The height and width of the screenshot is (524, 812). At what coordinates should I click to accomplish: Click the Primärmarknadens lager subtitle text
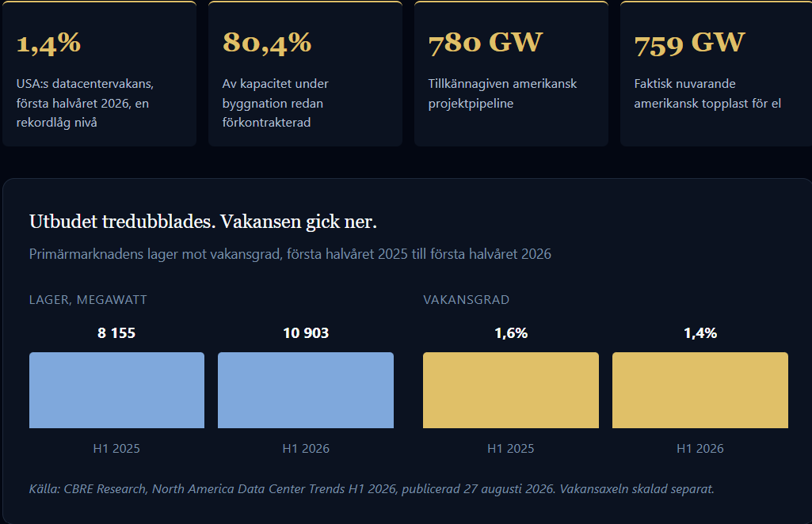pos(290,254)
